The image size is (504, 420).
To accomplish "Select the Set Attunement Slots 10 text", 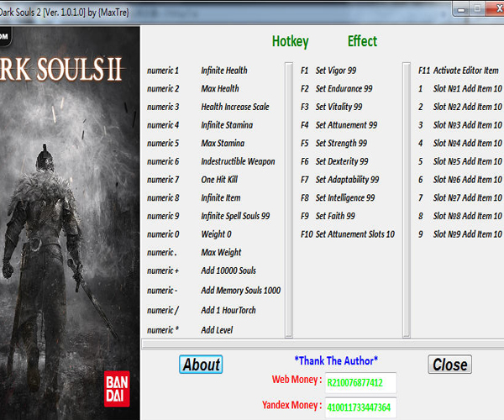I will click(x=355, y=234).
